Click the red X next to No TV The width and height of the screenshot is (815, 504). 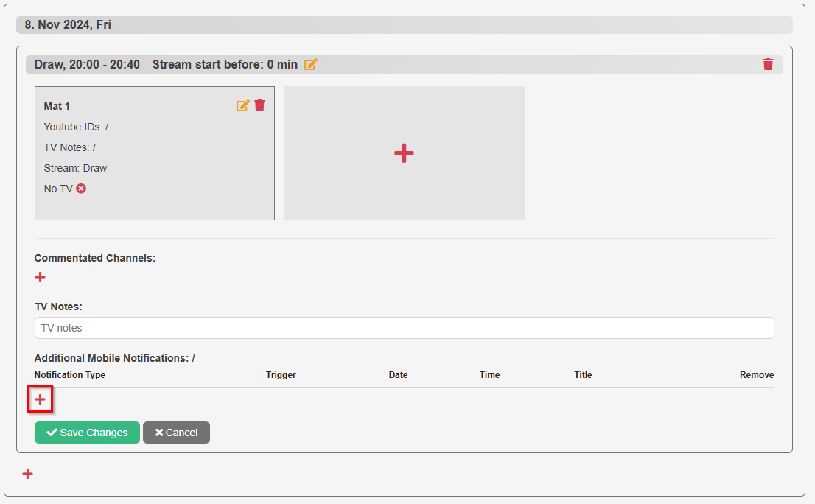click(x=81, y=189)
